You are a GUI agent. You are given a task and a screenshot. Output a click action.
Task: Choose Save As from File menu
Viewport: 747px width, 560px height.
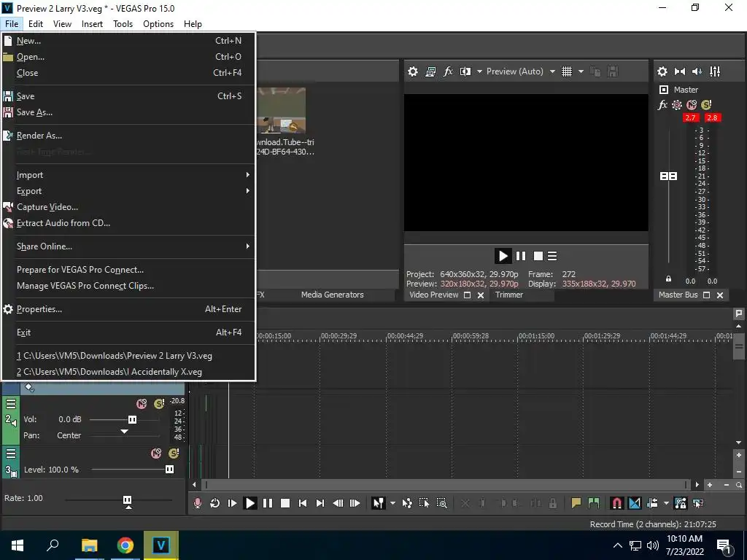pos(128,112)
